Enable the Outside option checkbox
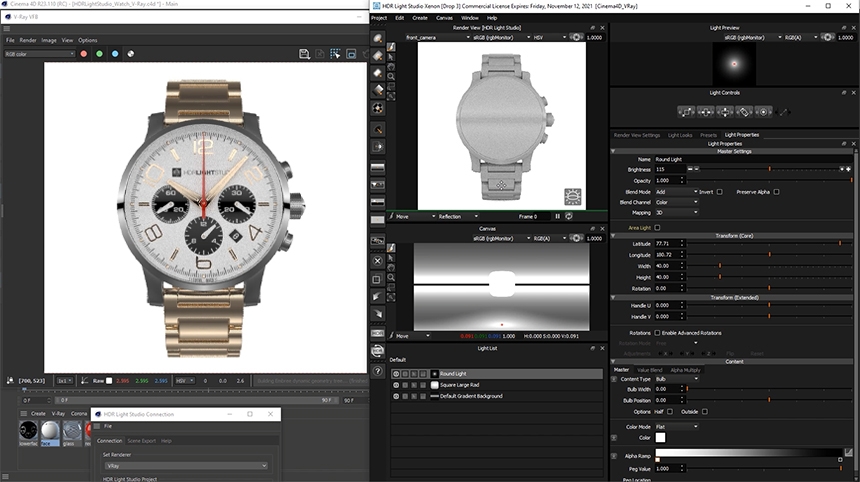Screen dimensions: 860x482 point(705,412)
